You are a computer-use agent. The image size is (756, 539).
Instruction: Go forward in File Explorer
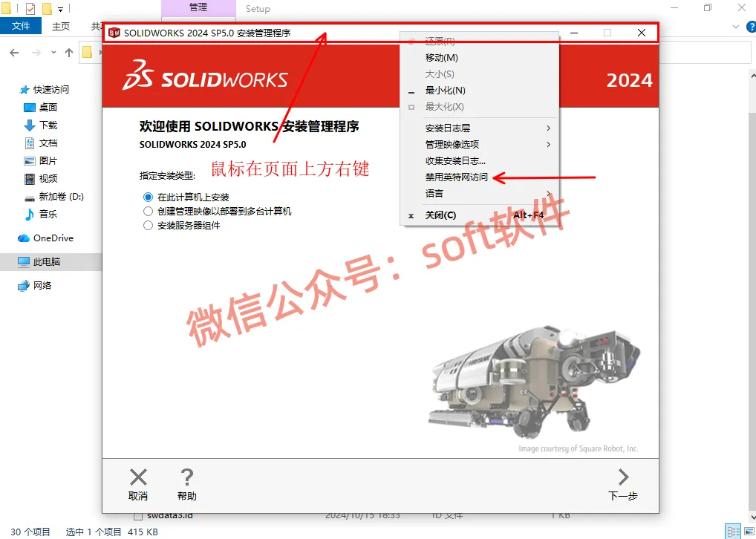[36, 53]
